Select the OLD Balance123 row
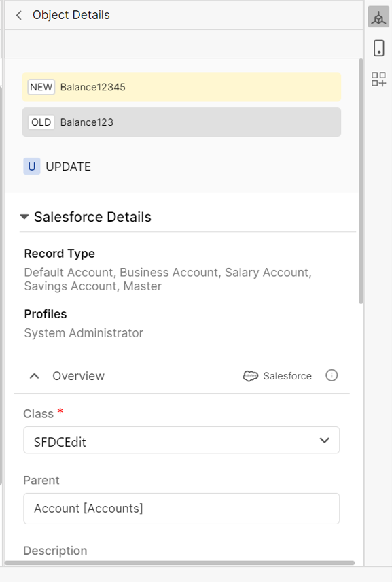 181,122
